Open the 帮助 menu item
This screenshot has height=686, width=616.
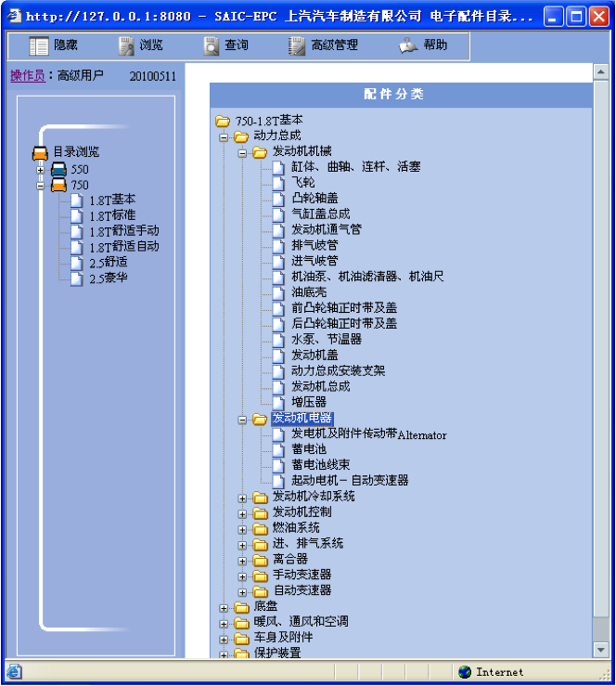435,45
